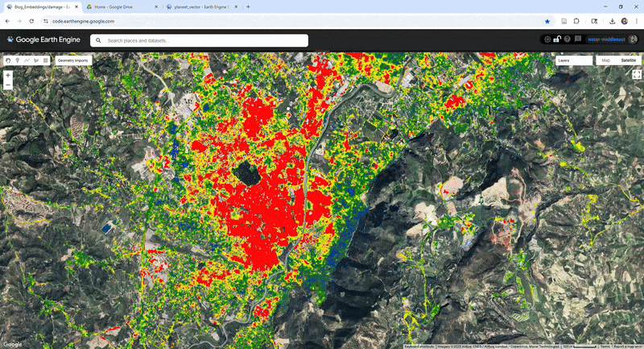Select the add marker tool
Screen dimensions: 644x349
18,60
